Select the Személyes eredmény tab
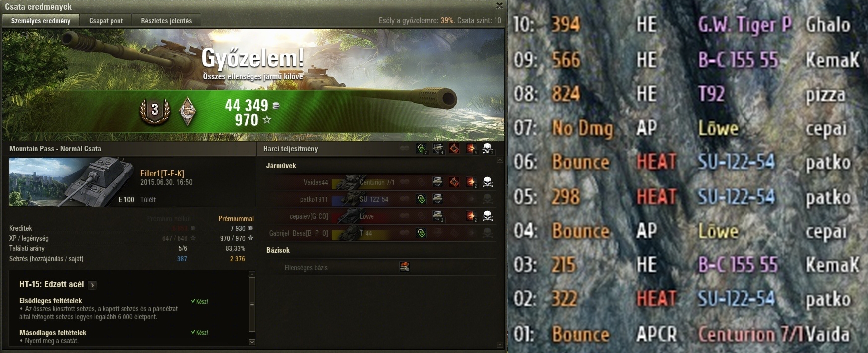868x353 pixels. point(41,21)
